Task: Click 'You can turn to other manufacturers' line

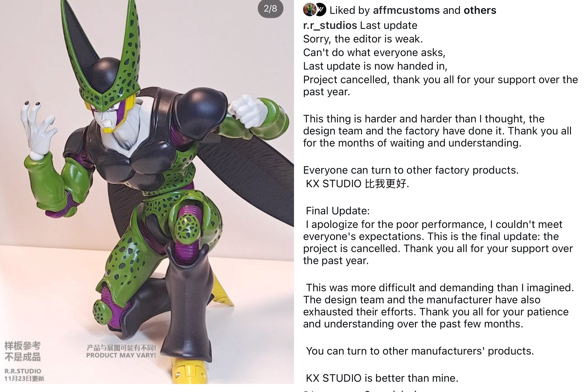Action: tap(420, 351)
